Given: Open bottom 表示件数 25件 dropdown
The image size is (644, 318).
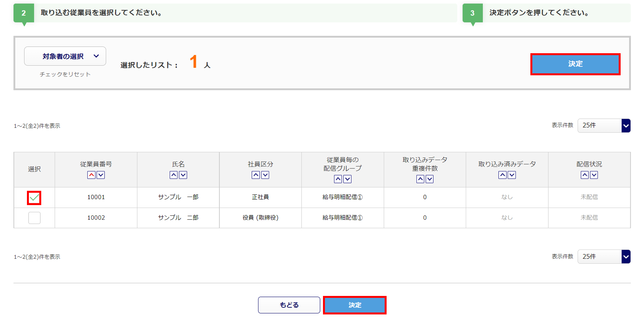Looking at the screenshot, I should point(604,257).
